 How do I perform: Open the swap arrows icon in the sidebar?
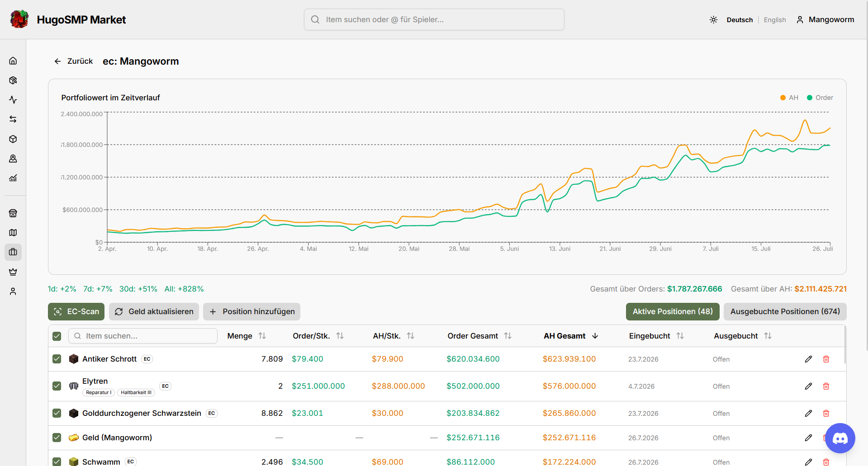[x=13, y=119]
